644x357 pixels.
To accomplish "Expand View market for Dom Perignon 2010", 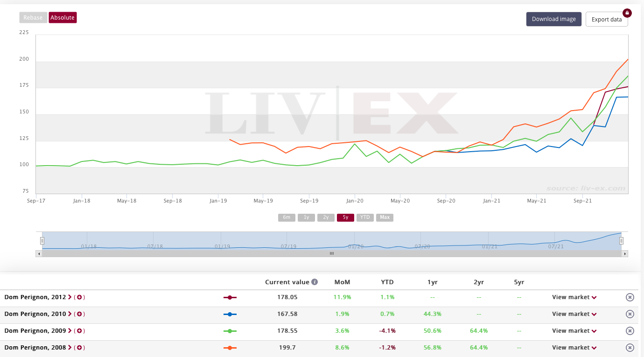I will click(574, 314).
